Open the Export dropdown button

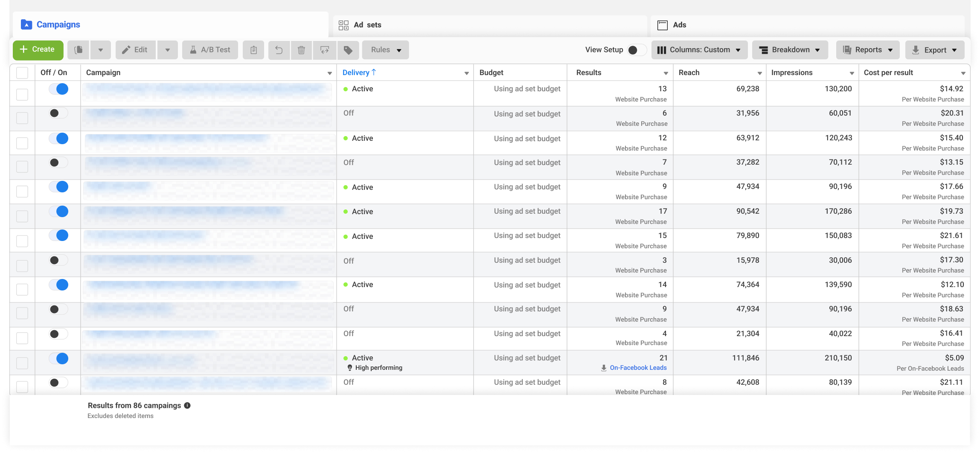point(934,50)
